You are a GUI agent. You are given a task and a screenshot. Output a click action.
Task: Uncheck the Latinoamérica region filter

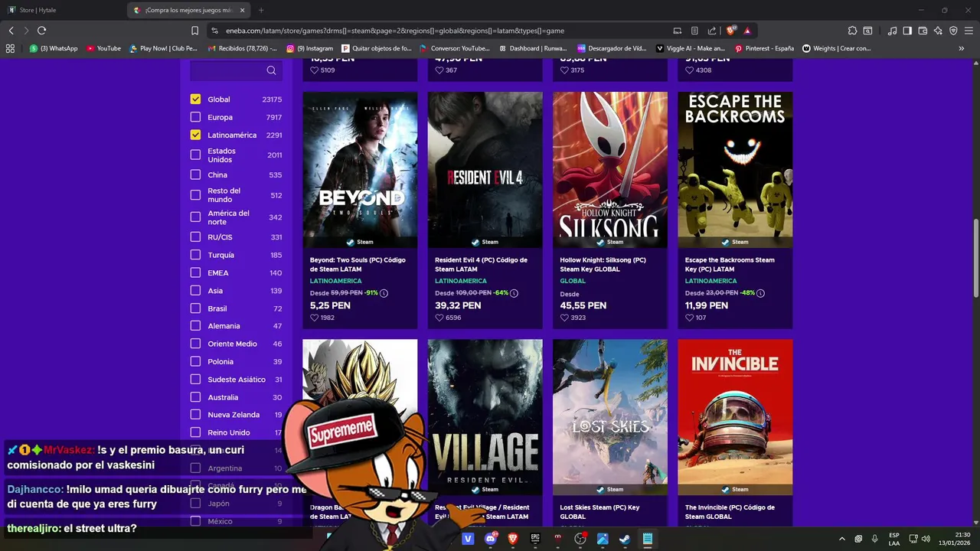[195, 135]
